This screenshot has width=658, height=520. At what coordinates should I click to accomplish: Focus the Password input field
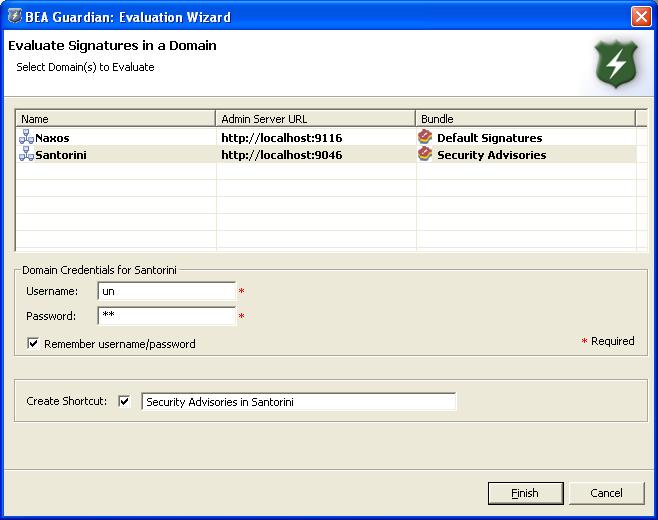coord(167,316)
